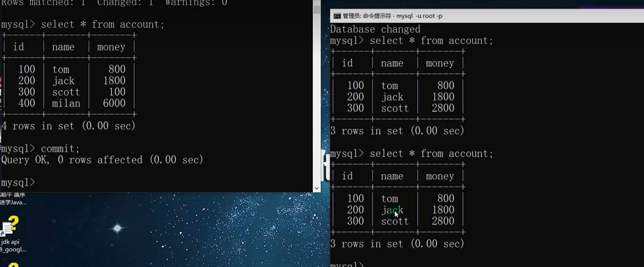Click id '400' in the left terminal table
This screenshot has height=267, width=644.
[27, 103]
